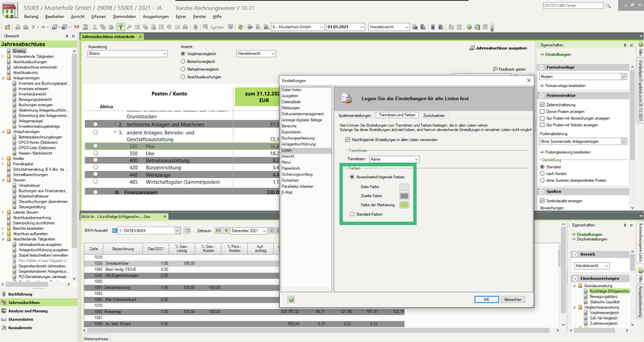
Task: Close the Übersicht panel with its X
Action: [x=73, y=36]
